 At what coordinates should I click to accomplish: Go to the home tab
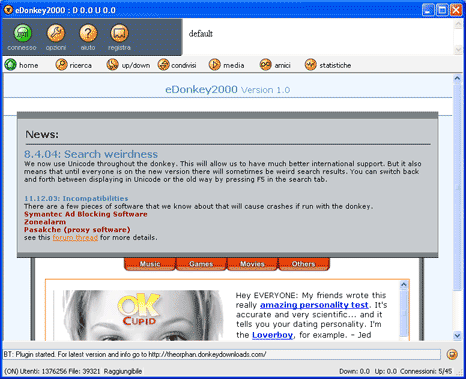[x=21, y=65]
